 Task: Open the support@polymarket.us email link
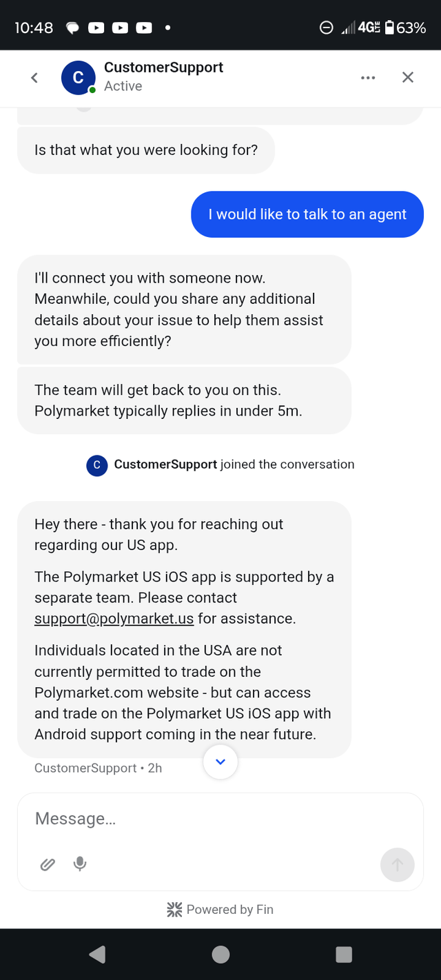114,618
